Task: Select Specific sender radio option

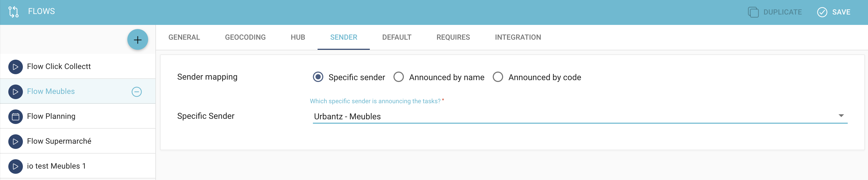Action: click(x=318, y=77)
